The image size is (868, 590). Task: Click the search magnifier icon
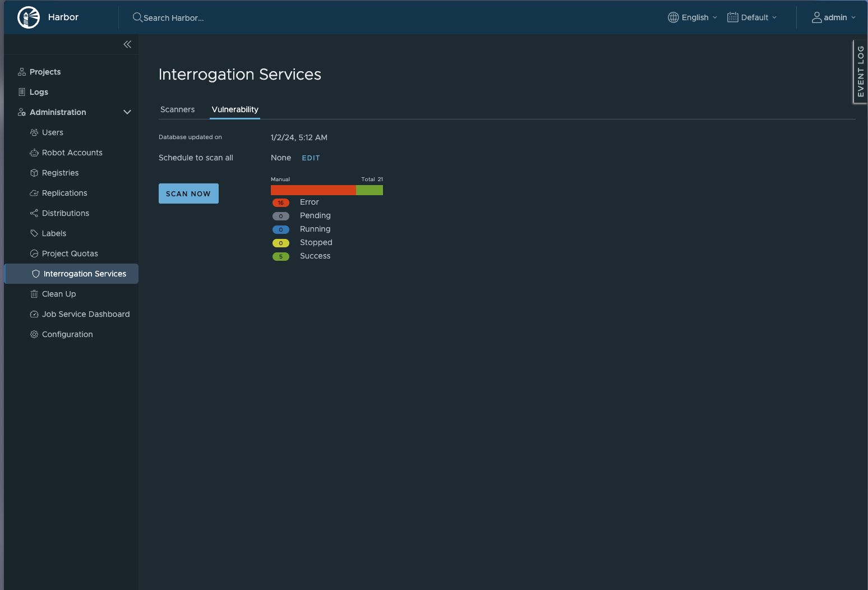[137, 17]
